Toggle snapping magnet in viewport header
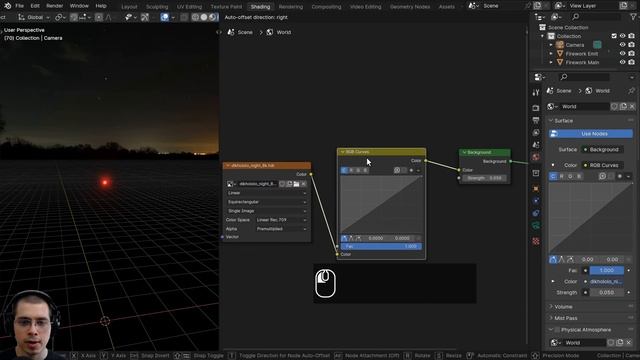Screen dimensions: 640x360 point(74,17)
